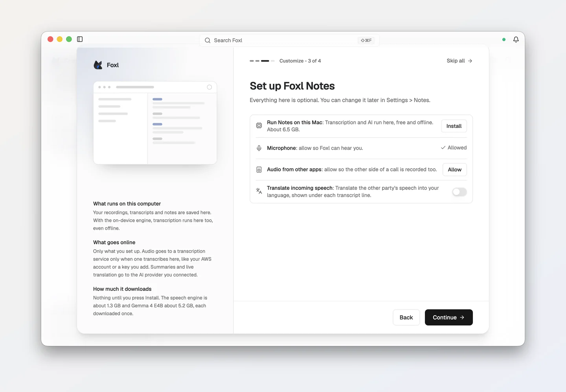
Task: Click the green status dot indicator
Action: [504, 39]
